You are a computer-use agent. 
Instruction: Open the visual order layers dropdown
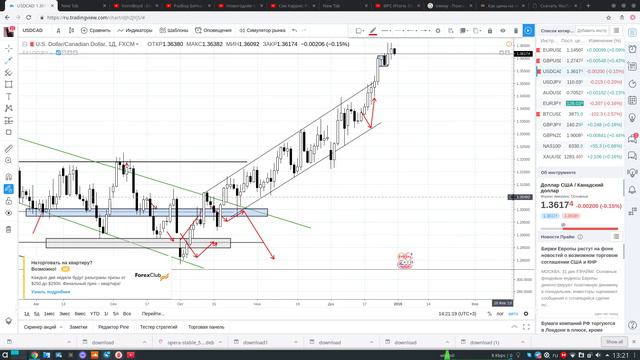464,31
